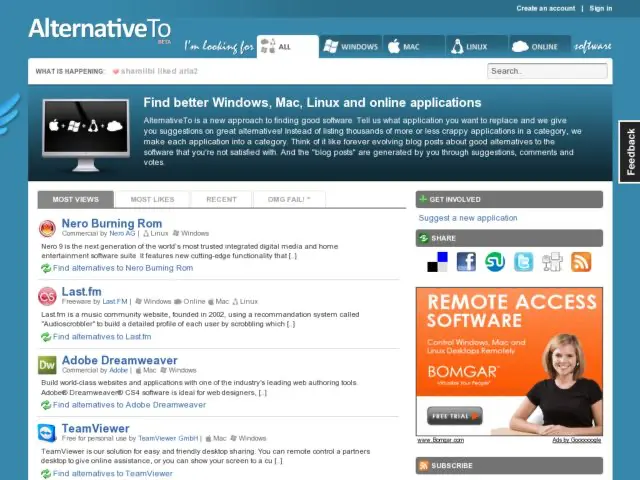Click the Search input field
Viewport: 640px width, 480px height.
point(547,71)
